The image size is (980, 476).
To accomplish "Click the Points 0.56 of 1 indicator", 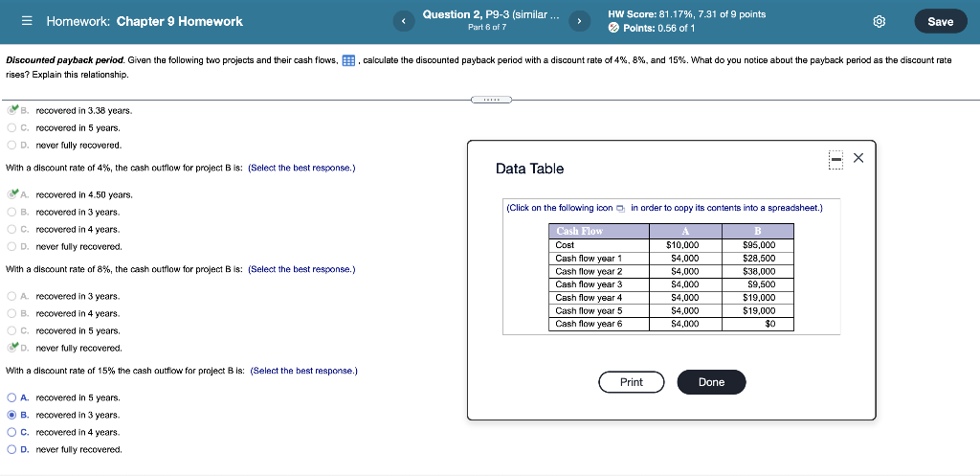I will pos(652,28).
